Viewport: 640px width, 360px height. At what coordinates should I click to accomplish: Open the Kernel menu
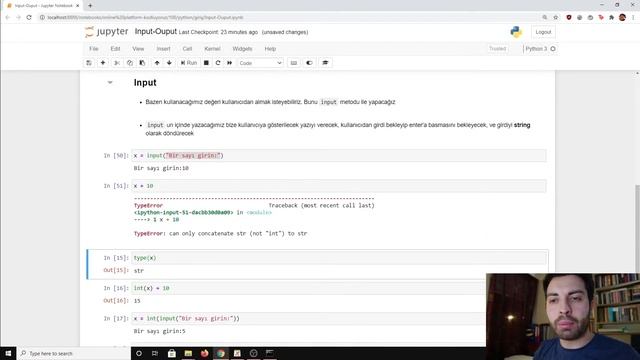pos(212,49)
